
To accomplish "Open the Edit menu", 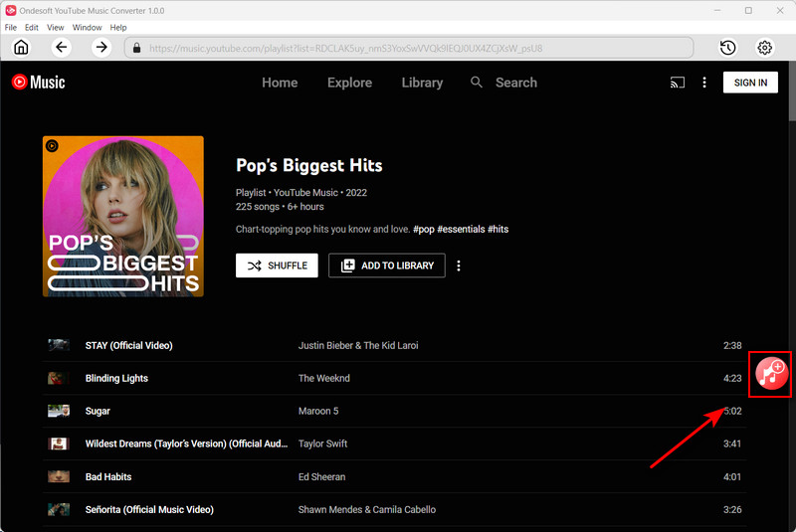I will [32, 28].
